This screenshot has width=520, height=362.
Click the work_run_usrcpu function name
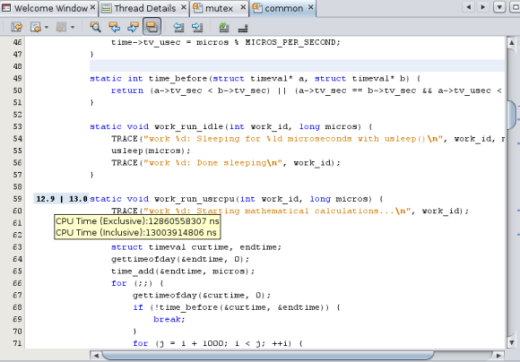tap(194, 199)
